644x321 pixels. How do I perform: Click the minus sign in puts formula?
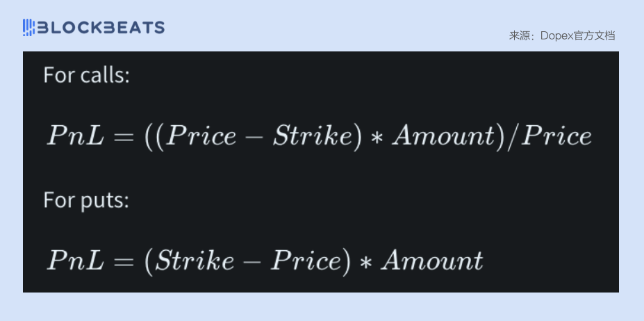[252, 261]
